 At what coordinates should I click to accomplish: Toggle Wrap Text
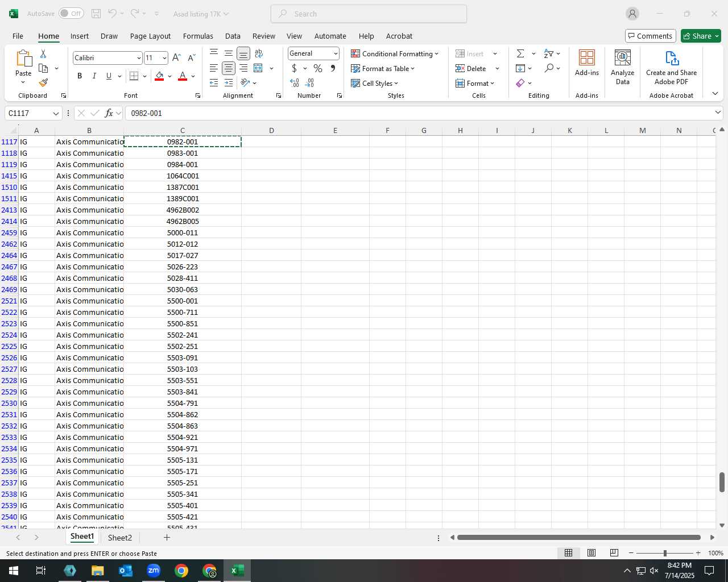pos(259,53)
